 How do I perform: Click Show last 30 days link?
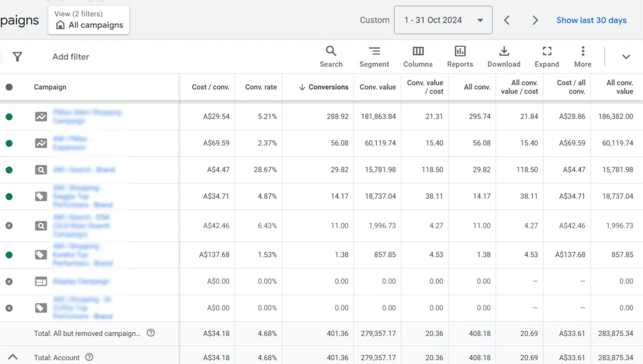point(591,20)
